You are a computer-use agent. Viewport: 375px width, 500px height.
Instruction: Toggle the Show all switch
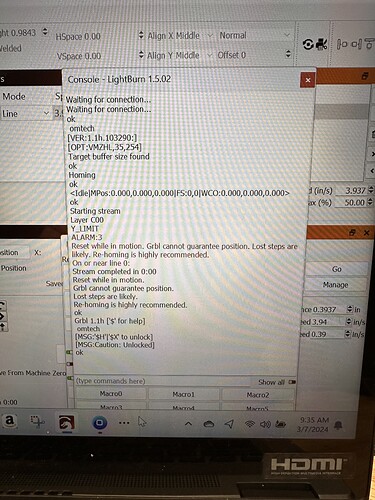[292, 382]
